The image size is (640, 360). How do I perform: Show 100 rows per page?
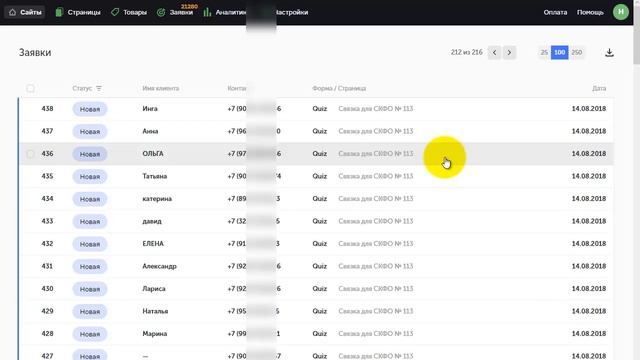click(560, 52)
